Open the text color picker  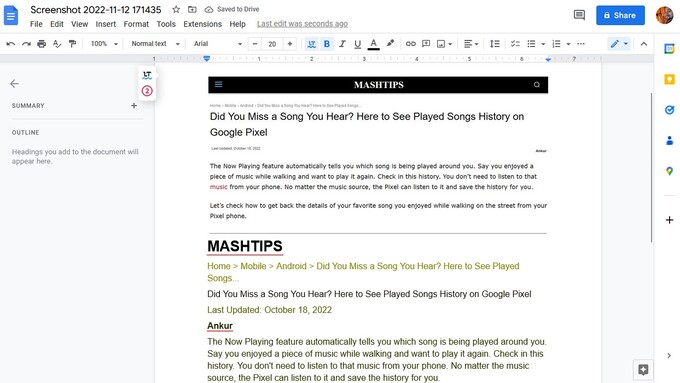click(373, 44)
